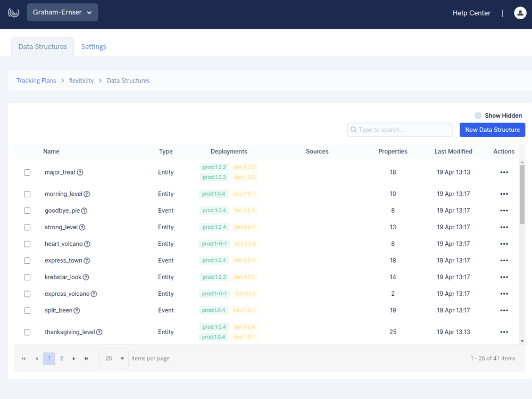Go to next page arrow
The height and width of the screenshot is (399, 532).
click(74, 359)
